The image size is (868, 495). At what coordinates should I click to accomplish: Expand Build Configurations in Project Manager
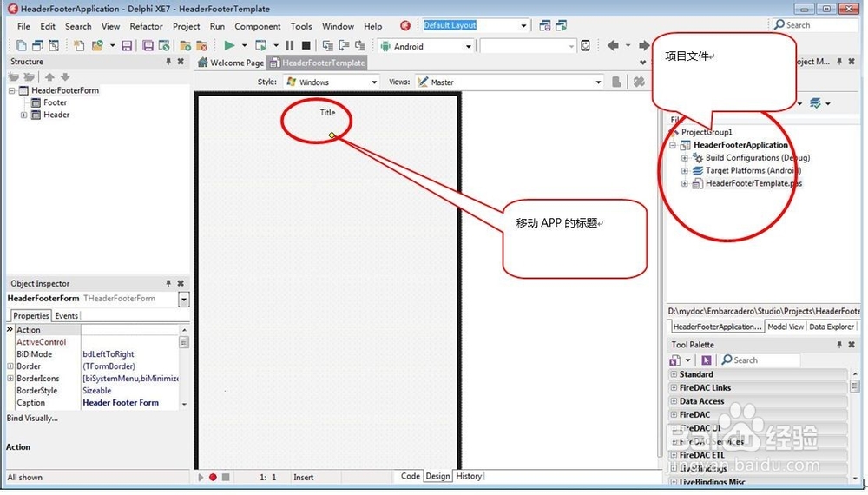pos(685,158)
